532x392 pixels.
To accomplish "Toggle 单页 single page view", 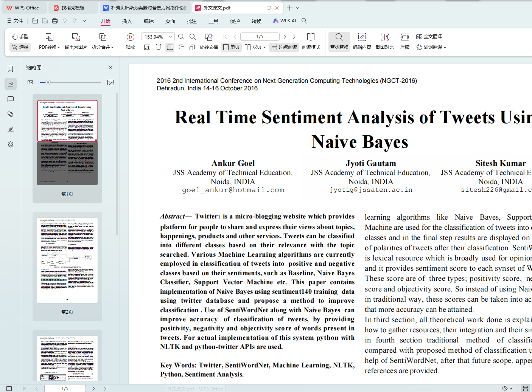I will click(232, 47).
